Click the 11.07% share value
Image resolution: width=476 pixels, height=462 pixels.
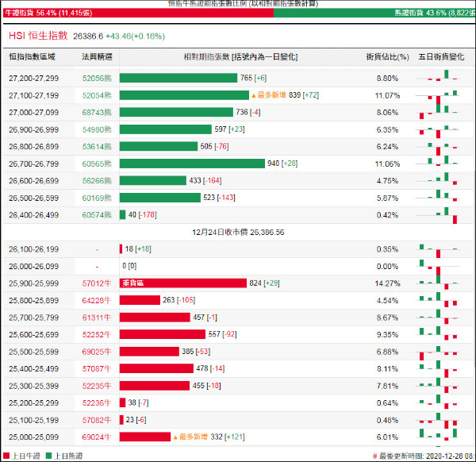387,95
